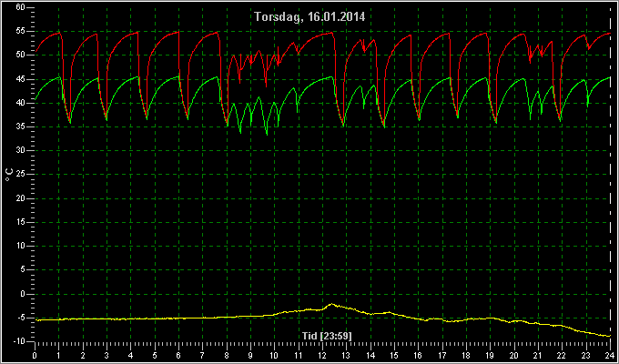
Task: Select the 0 hour tick on time axis
Action: coord(35,355)
